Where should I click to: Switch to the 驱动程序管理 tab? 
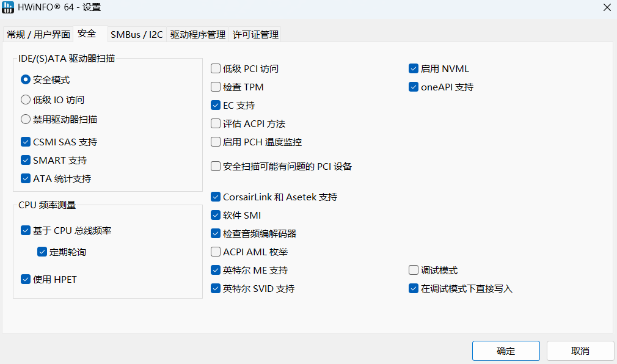tap(198, 34)
